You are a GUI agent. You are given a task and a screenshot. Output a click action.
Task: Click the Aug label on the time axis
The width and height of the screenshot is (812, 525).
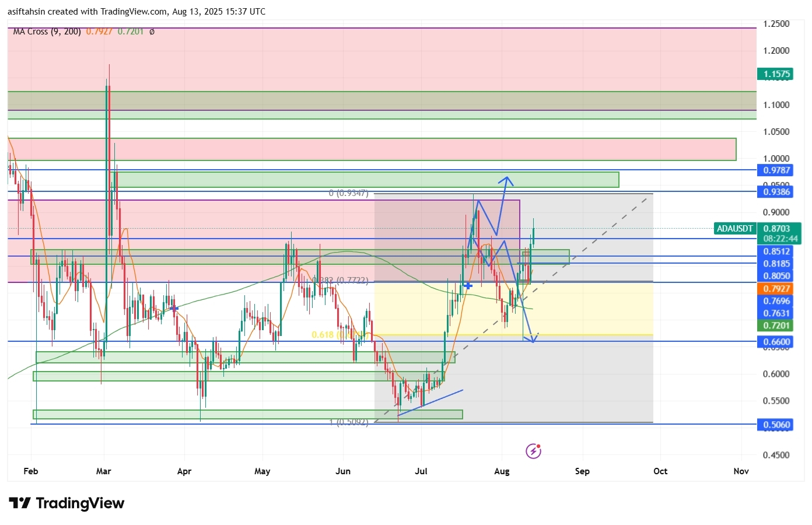pyautogui.click(x=502, y=471)
